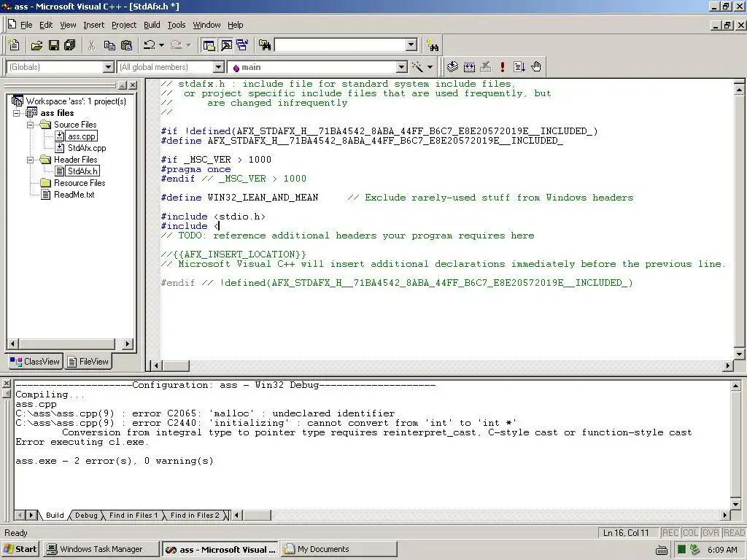Open the Tools menu
This screenshot has width=747, height=560.
[x=177, y=25]
